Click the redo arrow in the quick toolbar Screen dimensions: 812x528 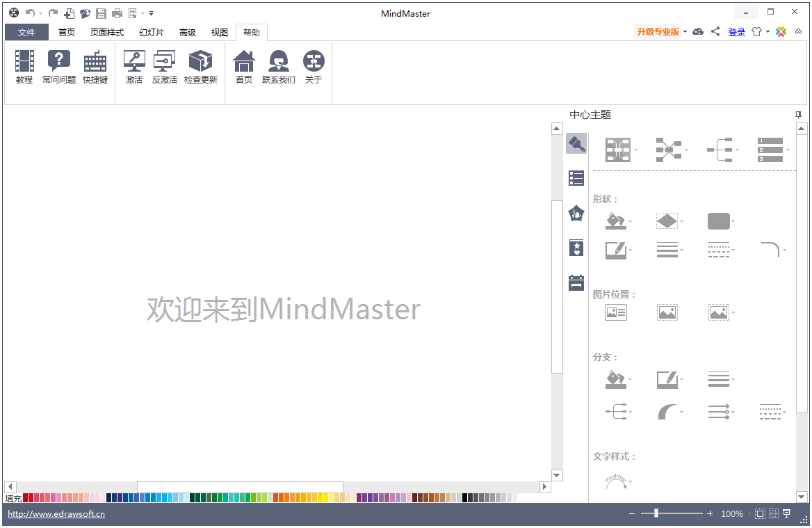(53, 13)
